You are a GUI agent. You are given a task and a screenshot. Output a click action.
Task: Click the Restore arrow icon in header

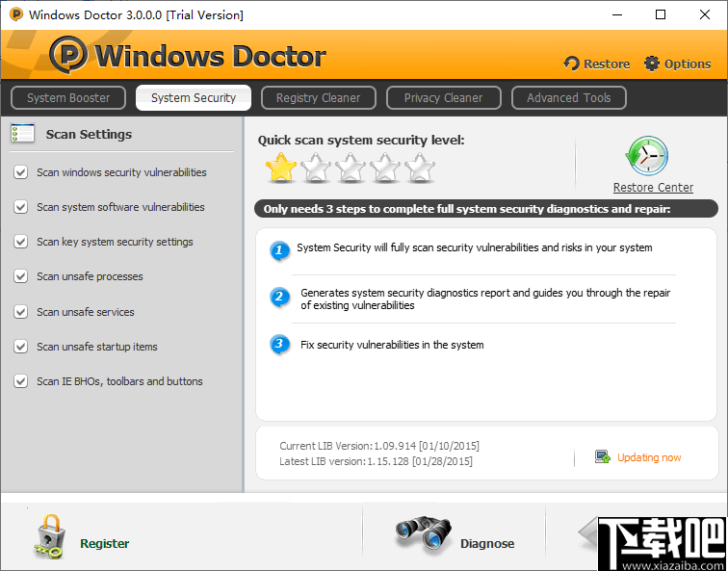point(572,64)
